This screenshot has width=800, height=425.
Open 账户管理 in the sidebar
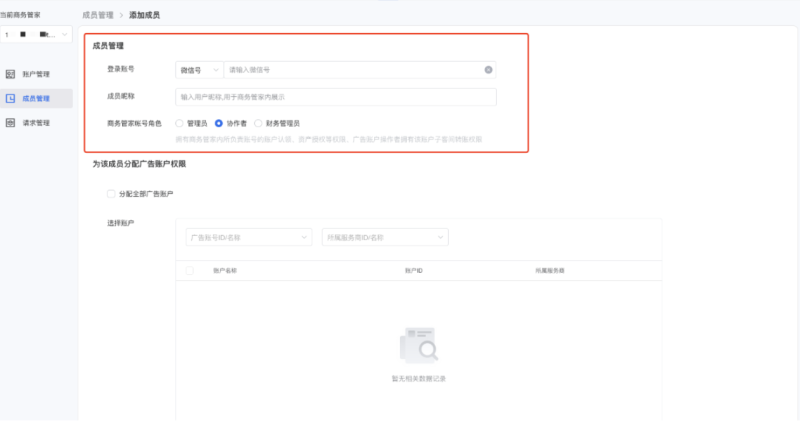(36, 74)
